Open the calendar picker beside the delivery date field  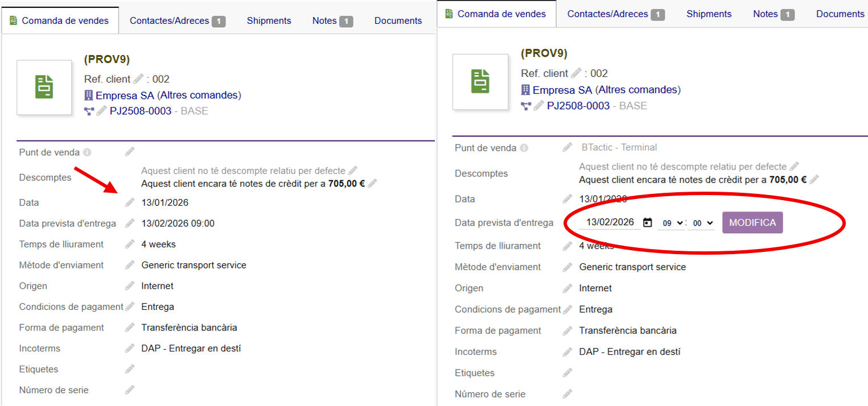click(647, 223)
